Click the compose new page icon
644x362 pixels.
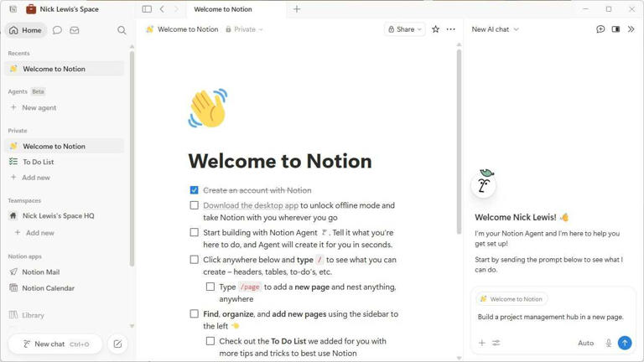click(117, 344)
